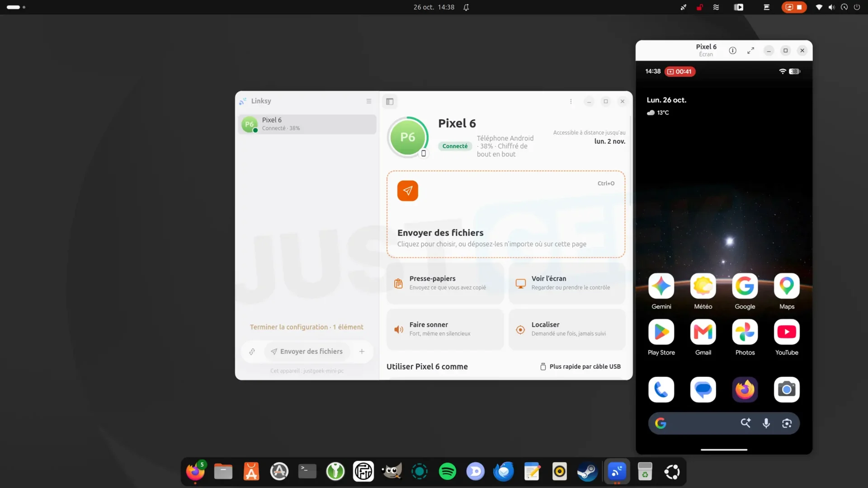Open the Camera app on the phone
Image resolution: width=868 pixels, height=488 pixels.
click(787, 389)
